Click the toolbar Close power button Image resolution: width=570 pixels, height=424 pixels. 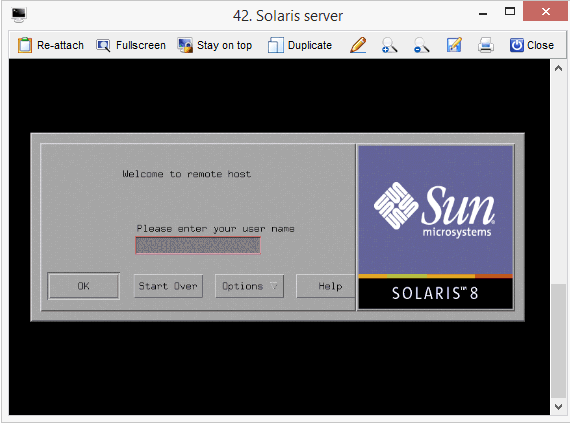pyautogui.click(x=531, y=45)
